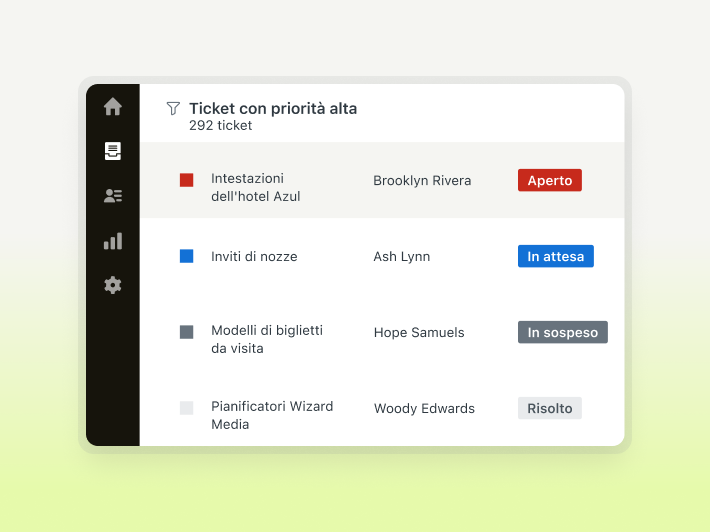
Task: Click the filter funnel icon
Action: (x=173, y=108)
